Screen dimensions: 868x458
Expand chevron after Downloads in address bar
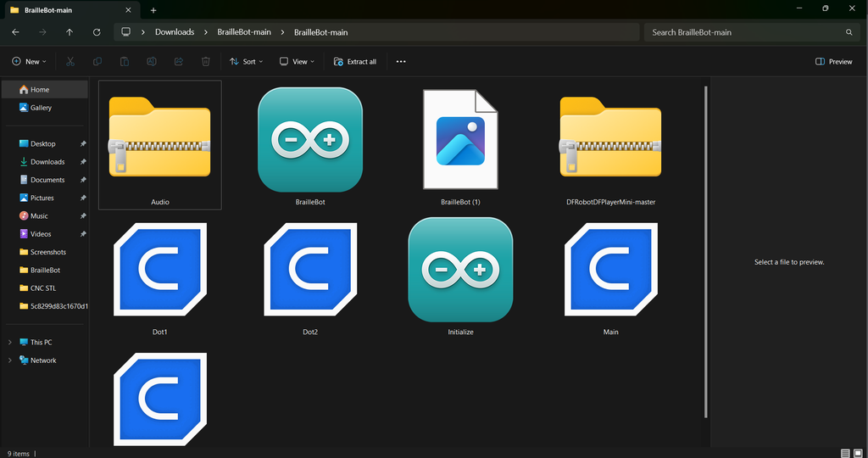205,32
